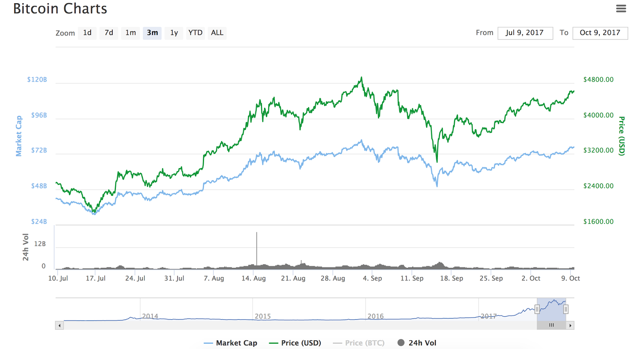Click the 28. Aug x-axis label

[333, 278]
